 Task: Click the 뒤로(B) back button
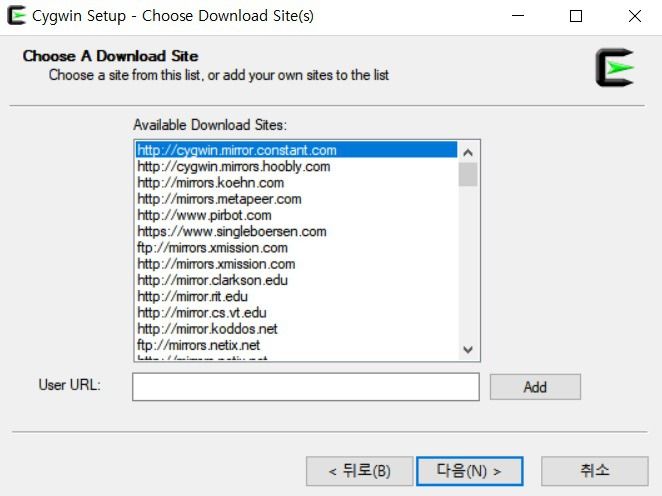pyautogui.click(x=359, y=471)
